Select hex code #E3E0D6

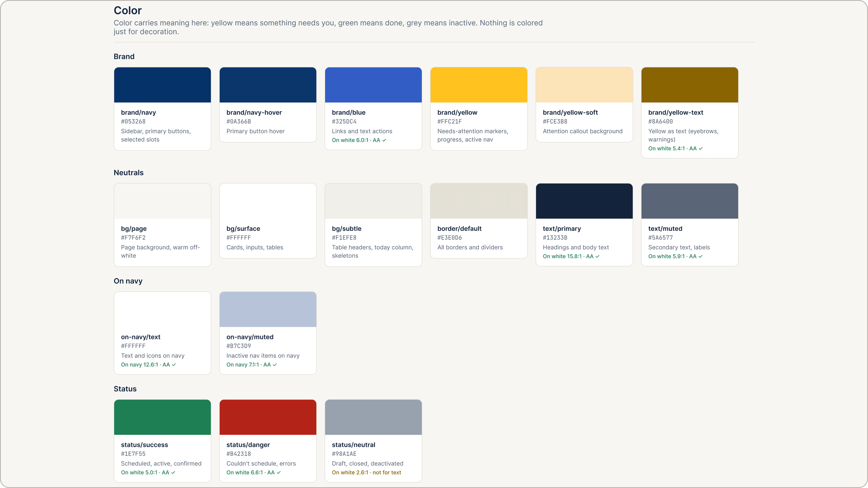coord(449,238)
